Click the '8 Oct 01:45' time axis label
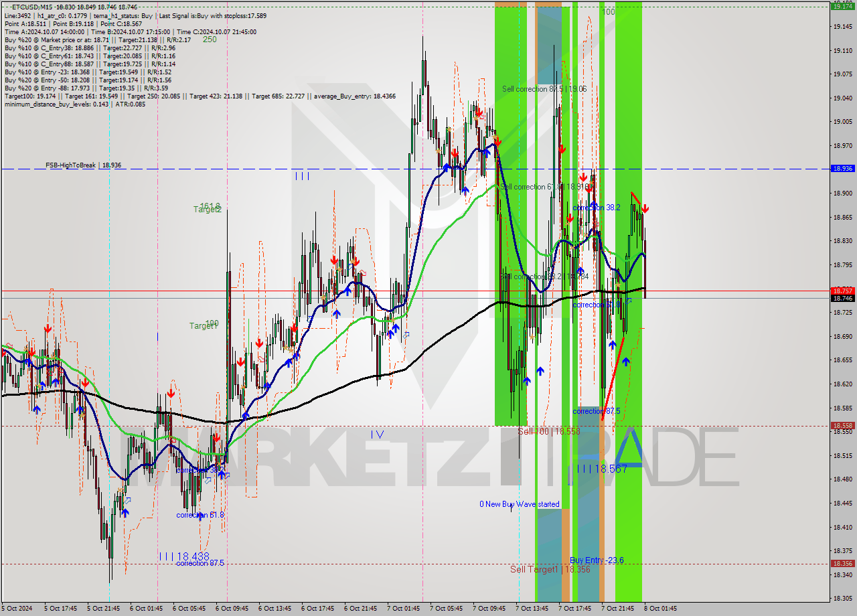Viewport: 857px width, 616px height. 662,609
